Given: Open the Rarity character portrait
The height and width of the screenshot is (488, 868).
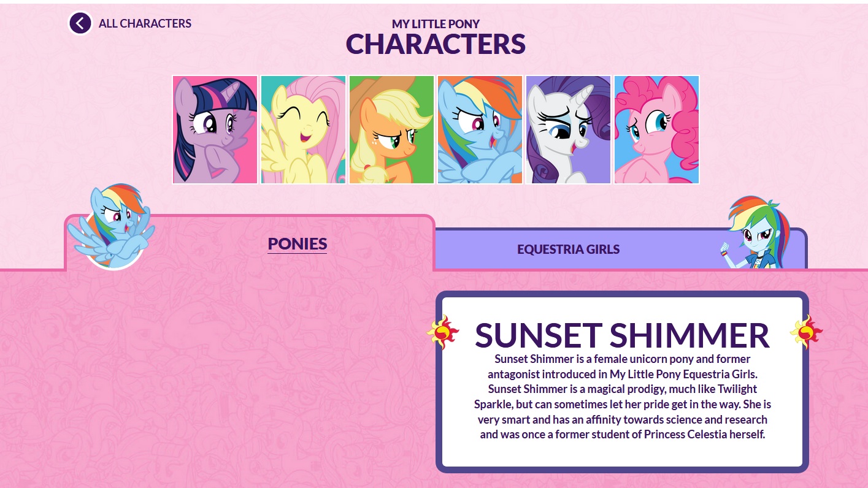Looking at the screenshot, I should click(569, 129).
